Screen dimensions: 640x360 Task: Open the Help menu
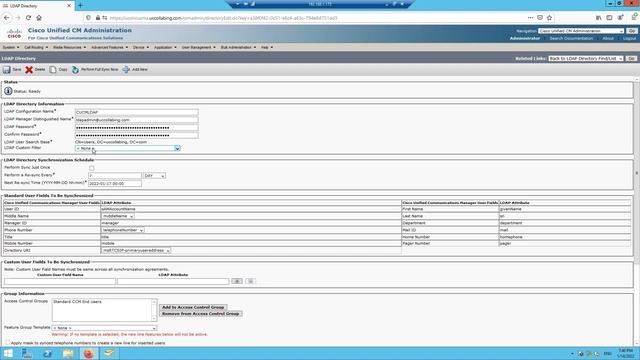coord(267,48)
